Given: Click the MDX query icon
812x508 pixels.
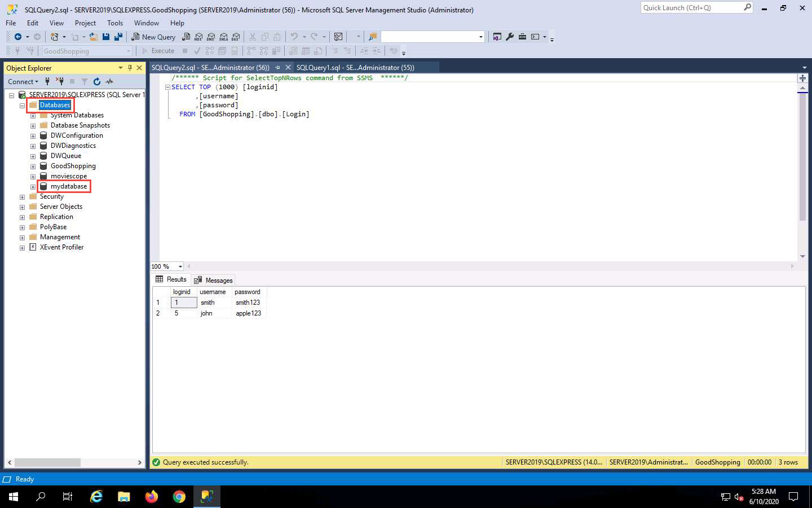Looking at the screenshot, I should pyautogui.click(x=198, y=37).
